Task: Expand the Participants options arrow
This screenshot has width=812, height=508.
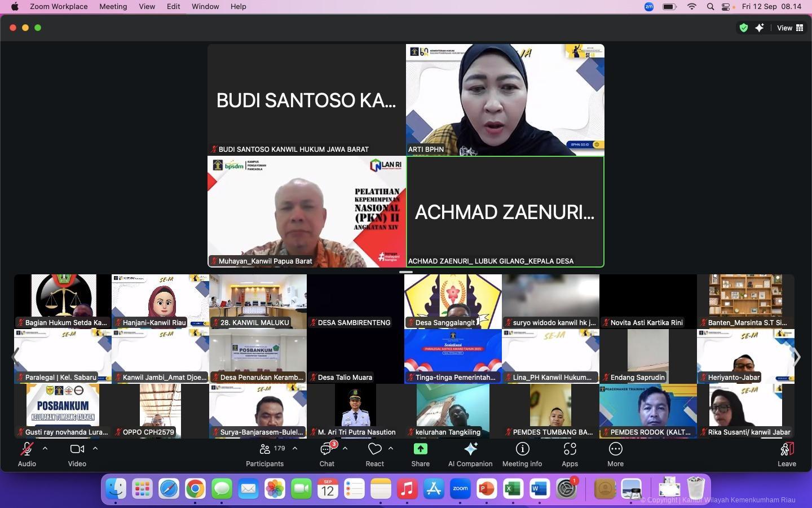Action: [x=295, y=448]
